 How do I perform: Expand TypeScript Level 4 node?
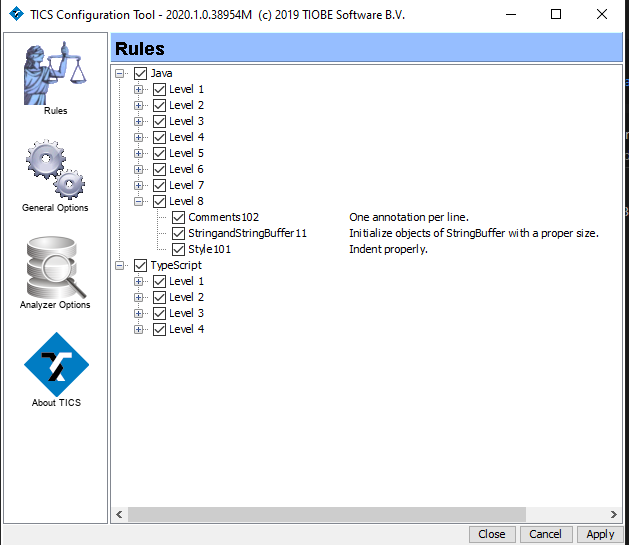140,329
